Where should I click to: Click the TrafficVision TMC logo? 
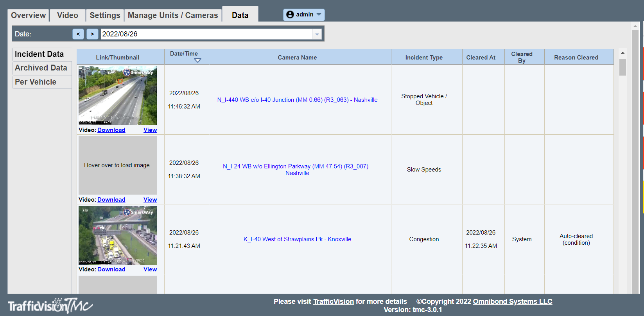[x=50, y=305]
